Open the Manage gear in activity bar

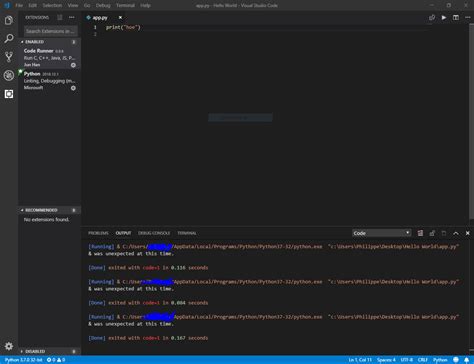tap(9, 346)
